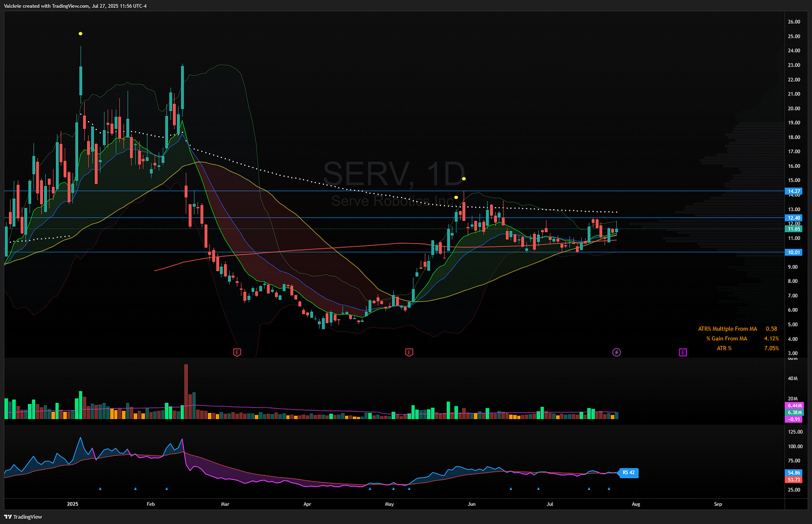
Task: Click the 75.00 RS axis label
Action: [x=794, y=460]
